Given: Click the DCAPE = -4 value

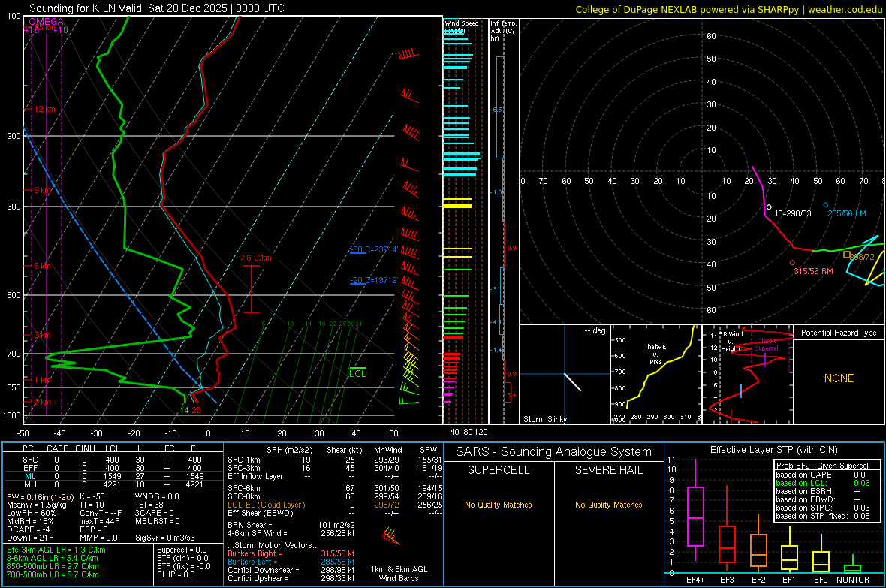Looking at the screenshot, I should [x=29, y=529].
